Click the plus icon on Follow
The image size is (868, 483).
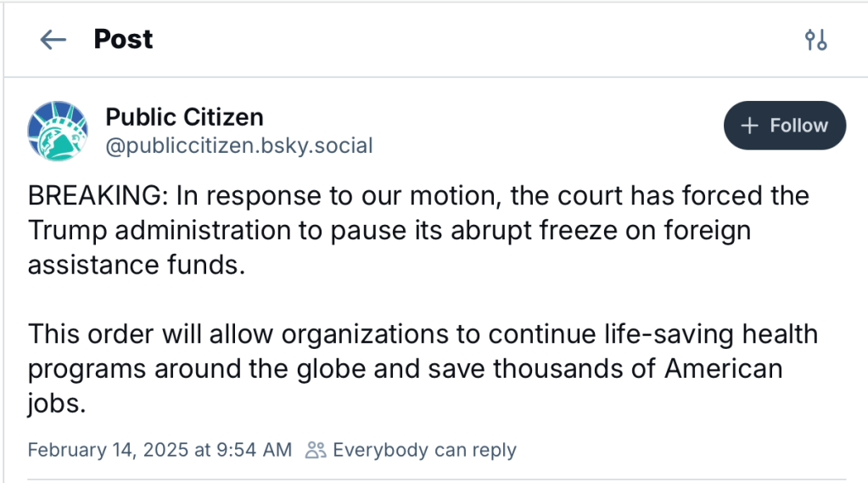point(748,126)
